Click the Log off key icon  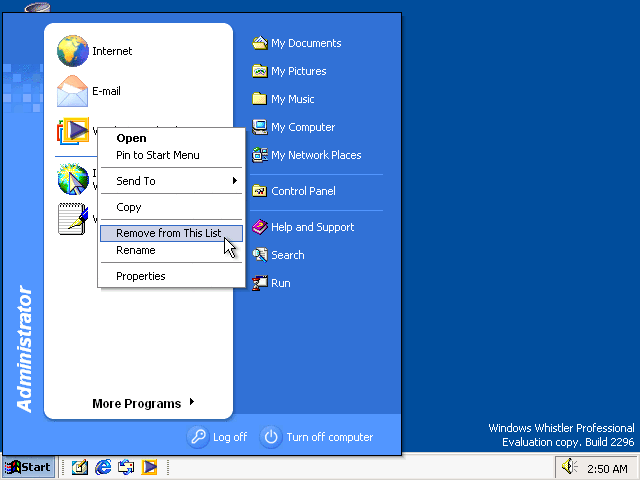(x=198, y=437)
